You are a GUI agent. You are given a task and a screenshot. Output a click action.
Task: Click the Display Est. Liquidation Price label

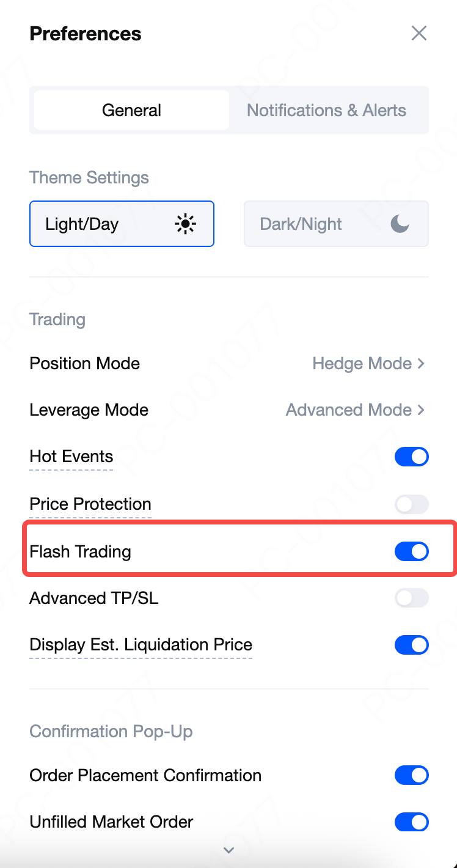tap(141, 645)
